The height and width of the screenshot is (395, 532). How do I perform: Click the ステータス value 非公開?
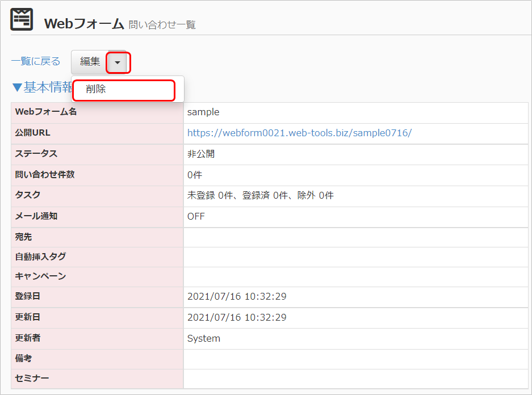point(201,154)
